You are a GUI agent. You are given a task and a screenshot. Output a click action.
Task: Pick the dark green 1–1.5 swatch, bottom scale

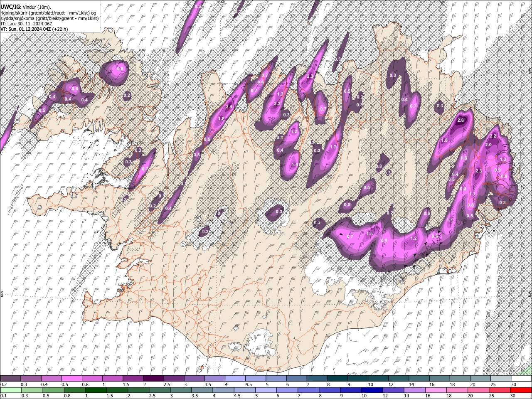tap(96, 390)
